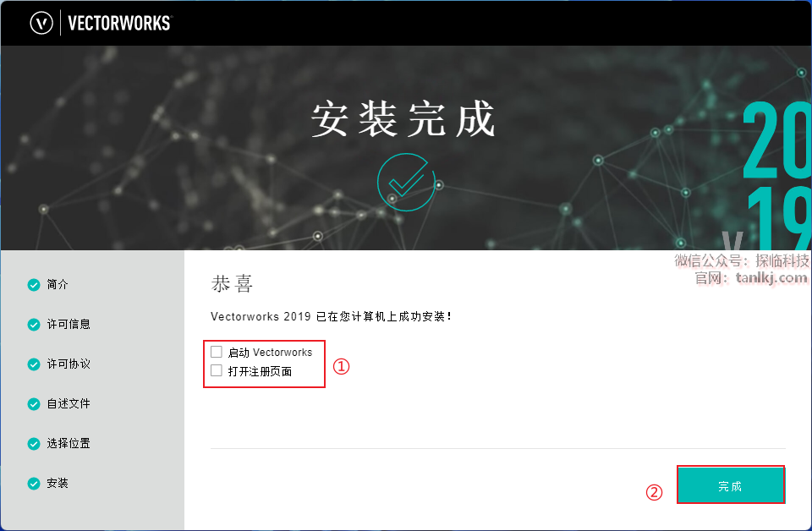The width and height of the screenshot is (812, 531).
Task: Click the checkmark icon beside 自述文件
Action: (34, 403)
